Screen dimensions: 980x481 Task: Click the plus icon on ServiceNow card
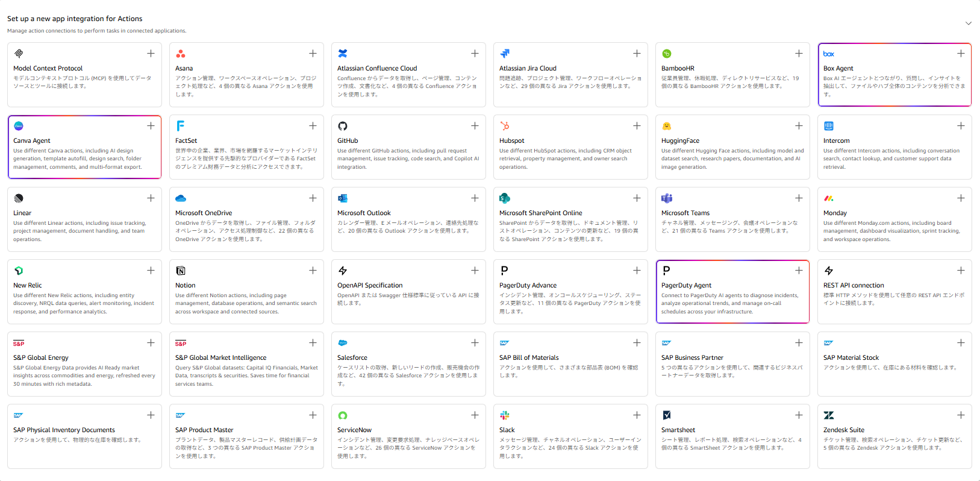pos(475,415)
